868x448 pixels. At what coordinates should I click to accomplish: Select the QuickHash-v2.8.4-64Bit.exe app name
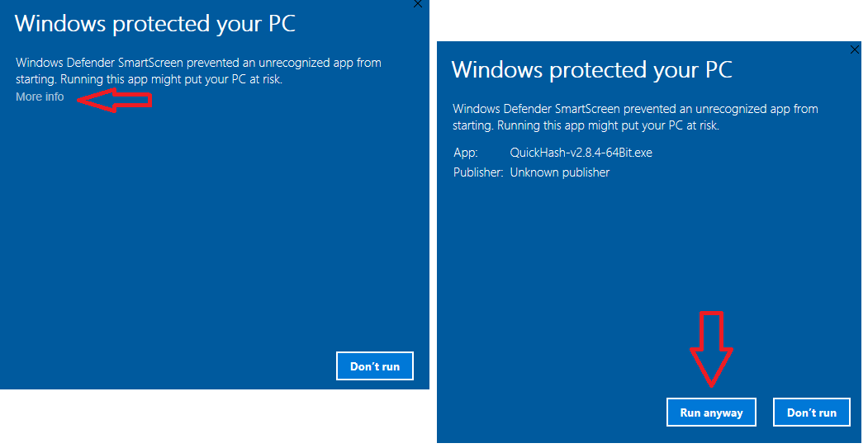pyautogui.click(x=581, y=153)
